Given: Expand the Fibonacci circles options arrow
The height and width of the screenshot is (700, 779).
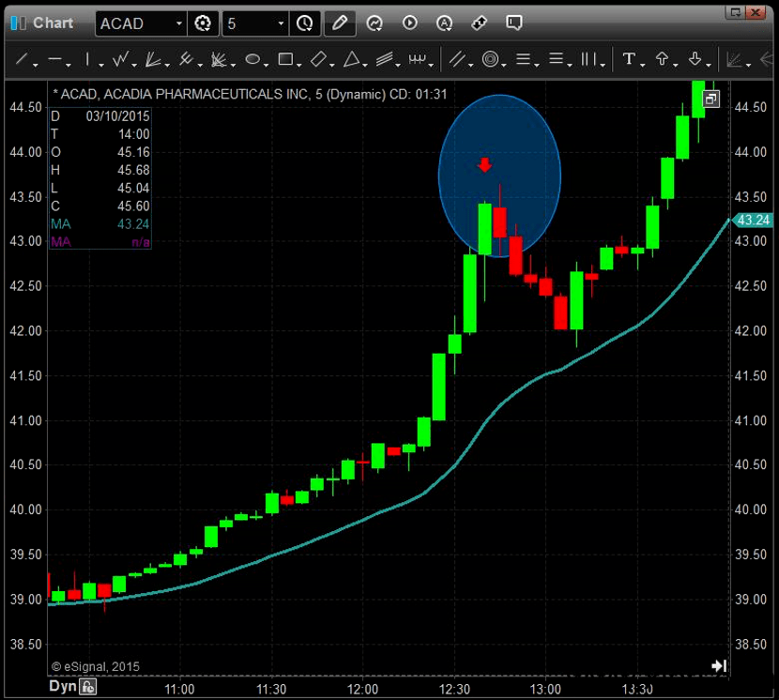Looking at the screenshot, I should (504, 65).
